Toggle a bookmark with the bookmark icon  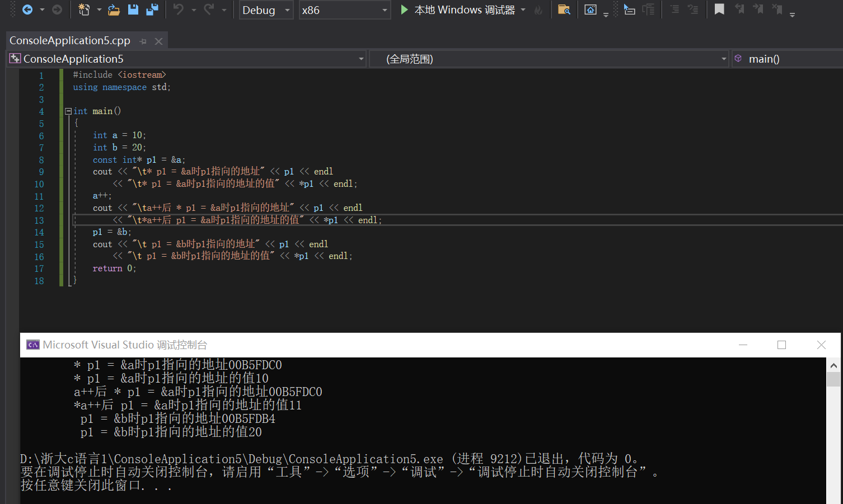719,10
